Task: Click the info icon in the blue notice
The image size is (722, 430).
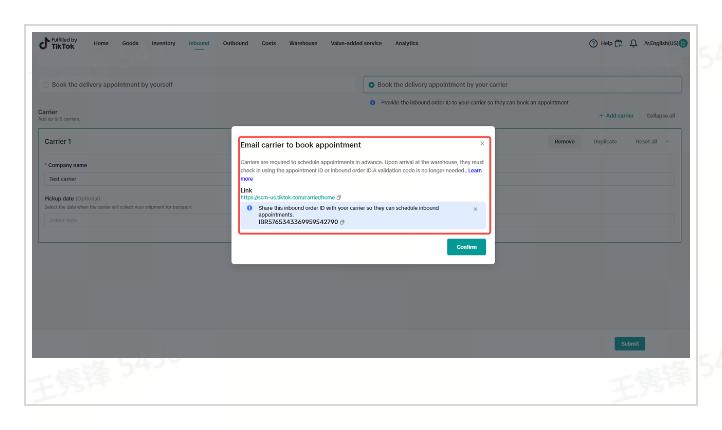Action: pos(249,208)
